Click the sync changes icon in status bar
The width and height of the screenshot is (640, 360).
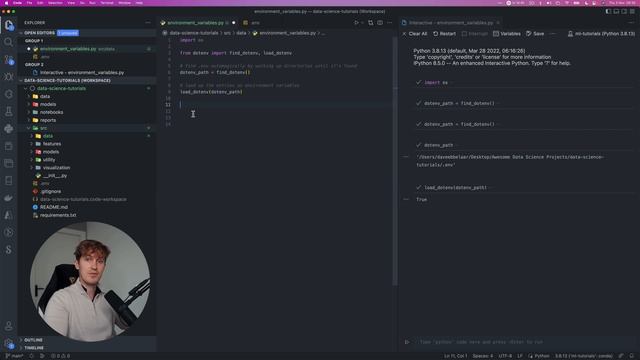[31, 356]
